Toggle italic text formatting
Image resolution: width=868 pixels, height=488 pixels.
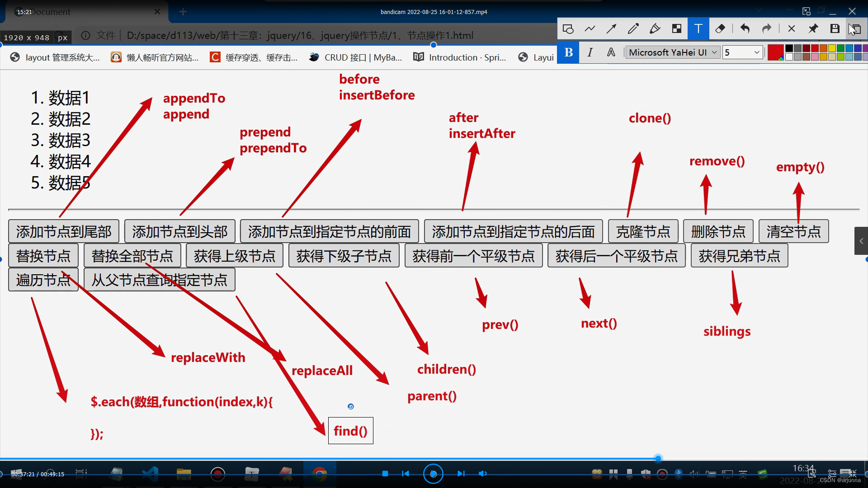(x=590, y=52)
